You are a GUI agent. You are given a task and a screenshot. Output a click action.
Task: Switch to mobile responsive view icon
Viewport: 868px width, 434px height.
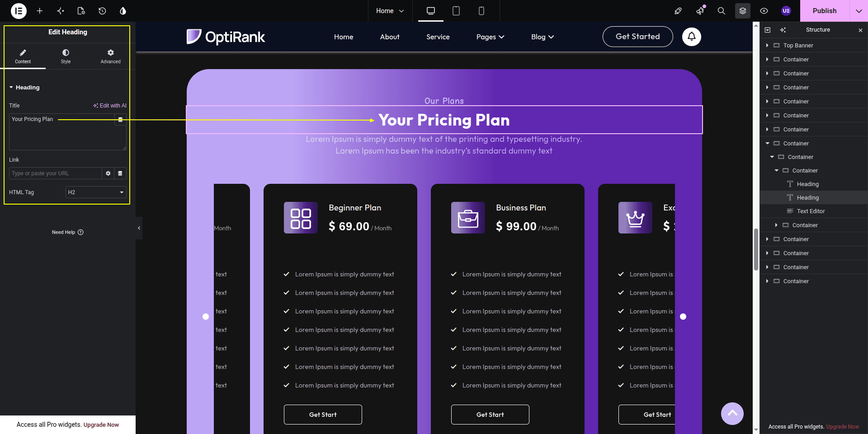tap(481, 11)
